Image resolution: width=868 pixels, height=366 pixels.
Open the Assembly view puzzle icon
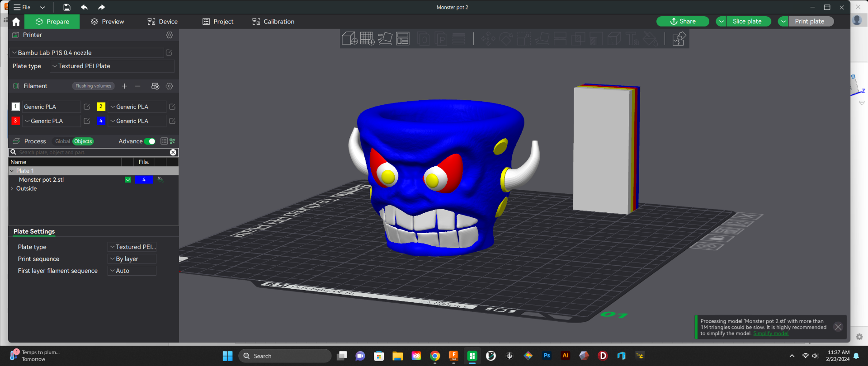pos(679,39)
